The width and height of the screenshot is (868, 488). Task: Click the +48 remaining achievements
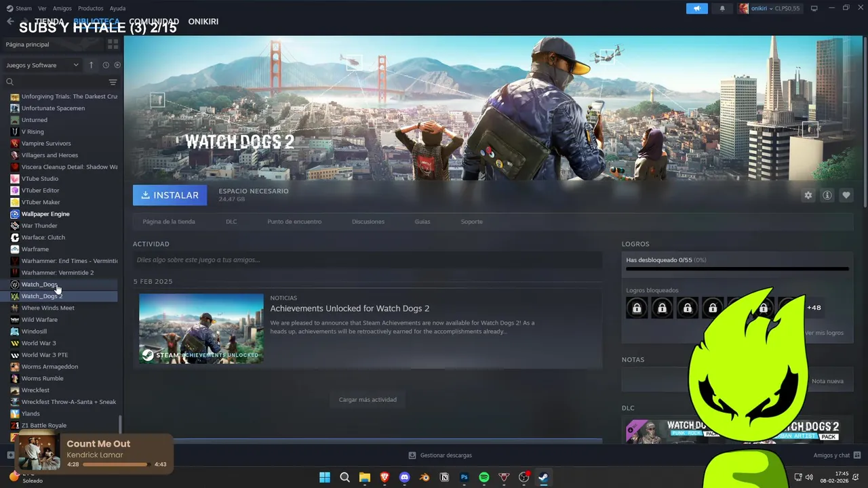click(814, 308)
